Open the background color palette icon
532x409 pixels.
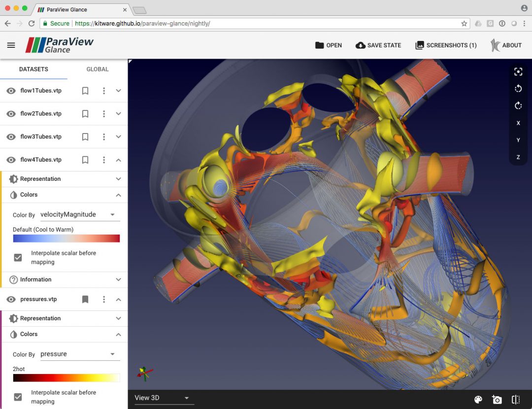click(478, 400)
